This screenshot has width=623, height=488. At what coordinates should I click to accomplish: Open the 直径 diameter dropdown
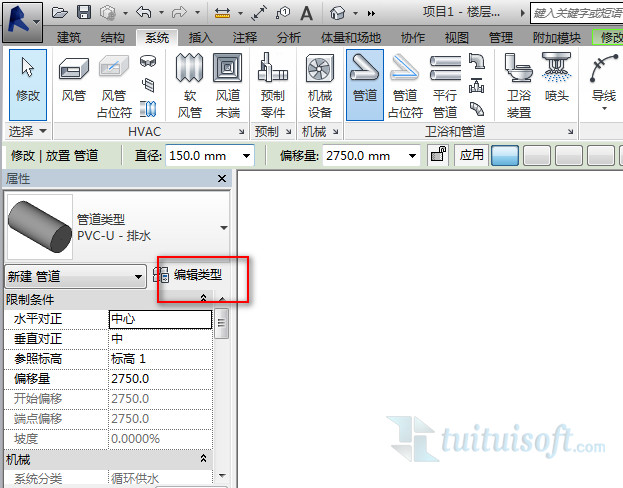(x=245, y=156)
